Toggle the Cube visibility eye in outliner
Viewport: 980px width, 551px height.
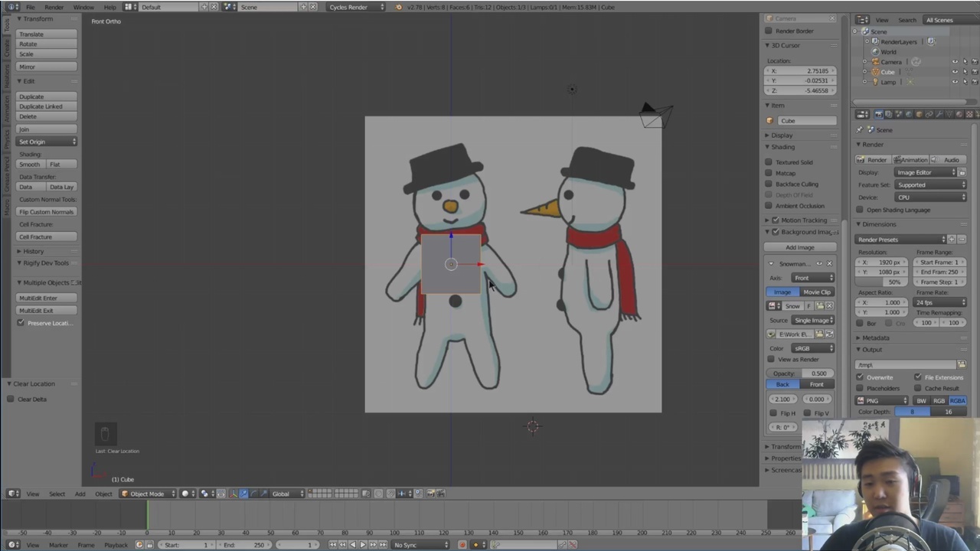(x=954, y=72)
